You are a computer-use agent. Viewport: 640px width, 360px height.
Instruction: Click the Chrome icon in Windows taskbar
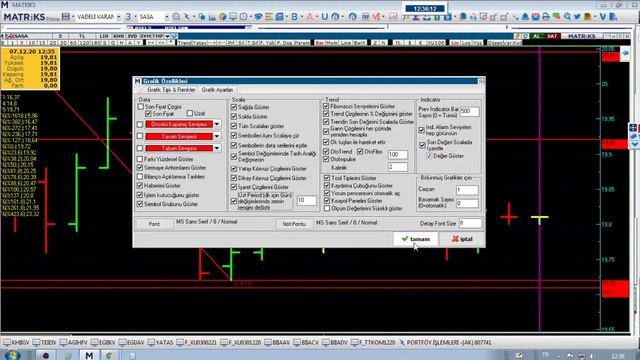(x=109, y=355)
